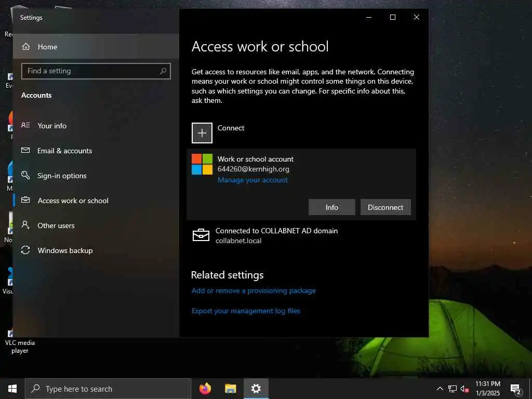Click the magnifier icon in settings search
Screen dimensions: 532x399
(x=163, y=71)
